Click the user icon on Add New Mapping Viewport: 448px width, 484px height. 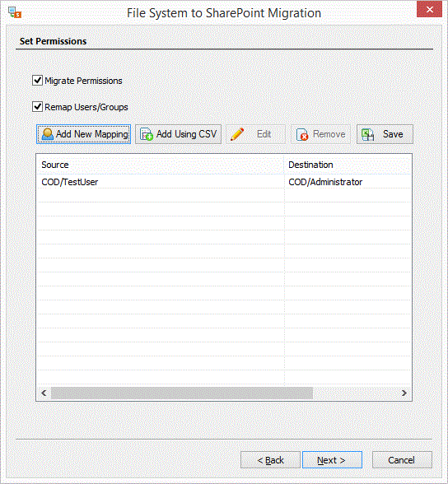[x=47, y=134]
